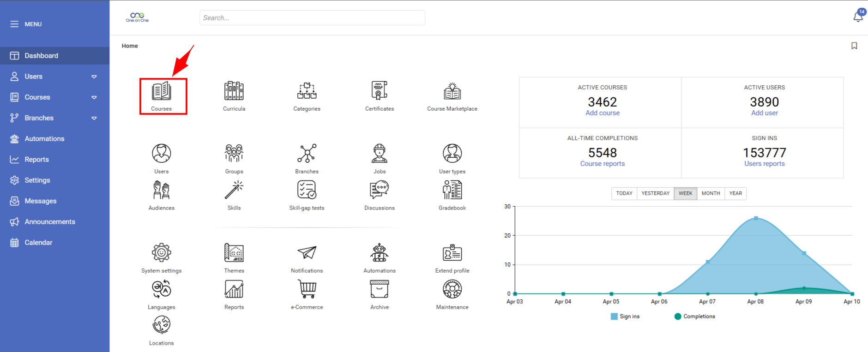This screenshot has height=352, width=868.
Task: Open the Certificates icon
Action: point(379,91)
